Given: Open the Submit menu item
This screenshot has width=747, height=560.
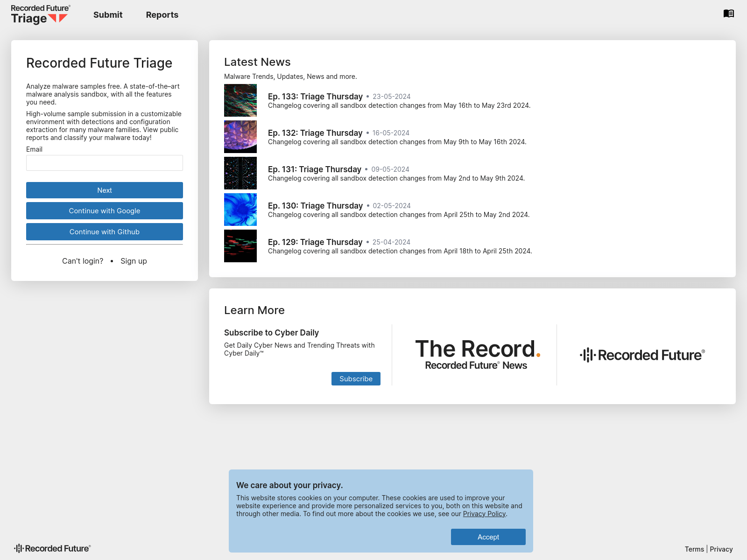Looking at the screenshot, I should (x=108, y=15).
